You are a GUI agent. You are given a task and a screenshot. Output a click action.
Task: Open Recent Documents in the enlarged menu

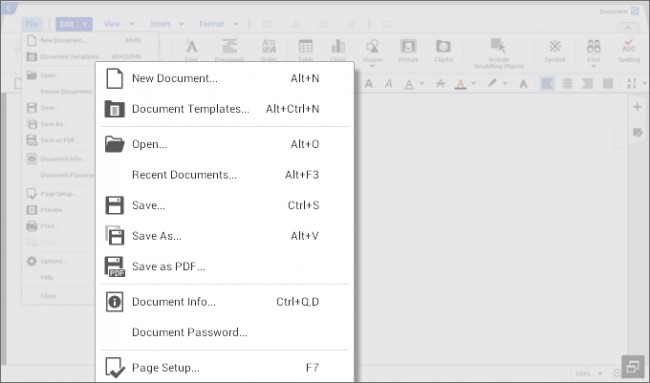[225, 175]
